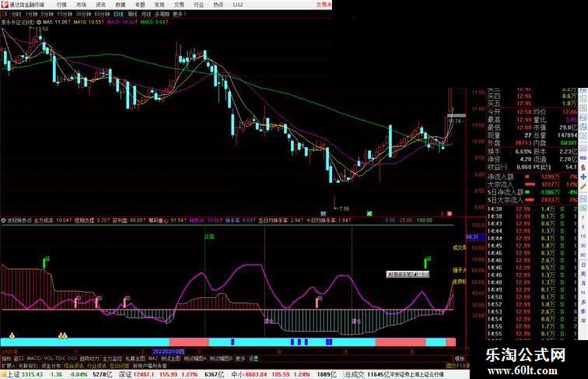Click the double money bag icon
This screenshot has width=588, height=379.
63,335
